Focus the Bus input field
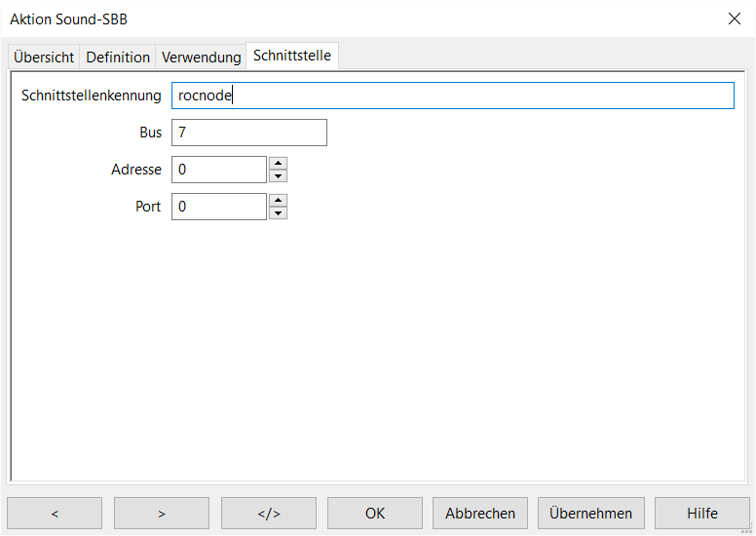Screen dimensions: 756x536 tap(248, 133)
